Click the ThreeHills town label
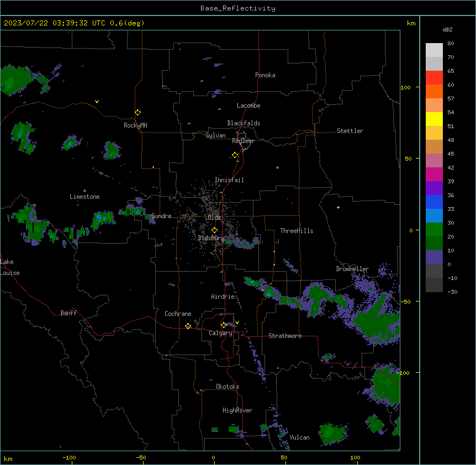Screen dimensions: 476x465 (297, 231)
